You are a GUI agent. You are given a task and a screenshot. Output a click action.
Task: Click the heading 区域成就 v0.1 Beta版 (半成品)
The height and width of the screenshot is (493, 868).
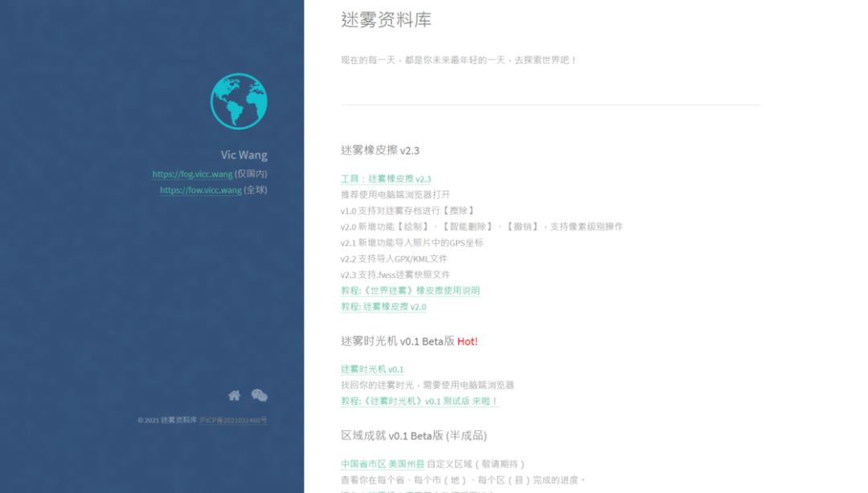(x=414, y=436)
